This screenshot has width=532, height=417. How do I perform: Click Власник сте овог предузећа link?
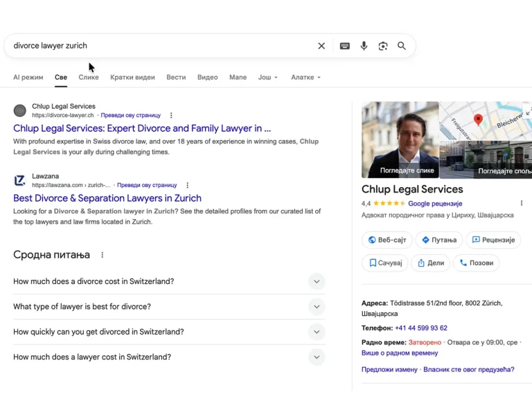[468, 369]
